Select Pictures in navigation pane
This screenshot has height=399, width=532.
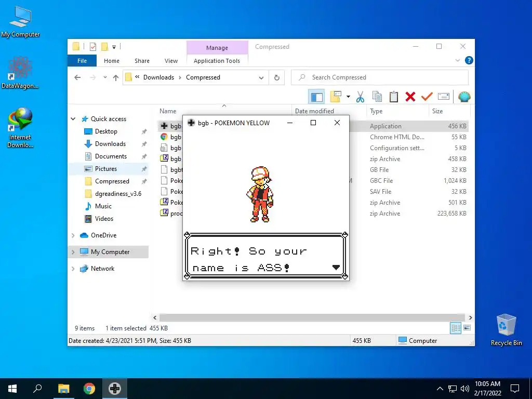(x=106, y=169)
